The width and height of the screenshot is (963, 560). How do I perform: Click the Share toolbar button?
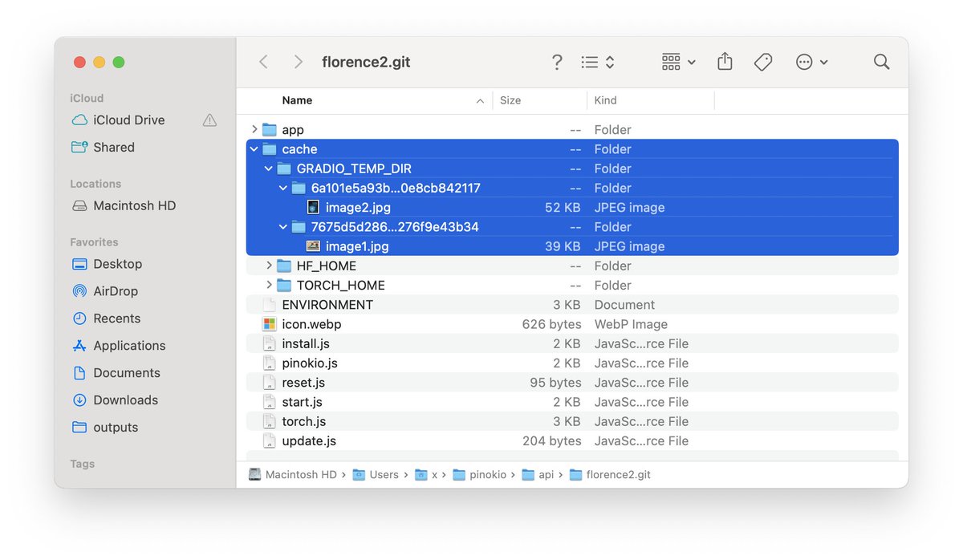coord(725,61)
